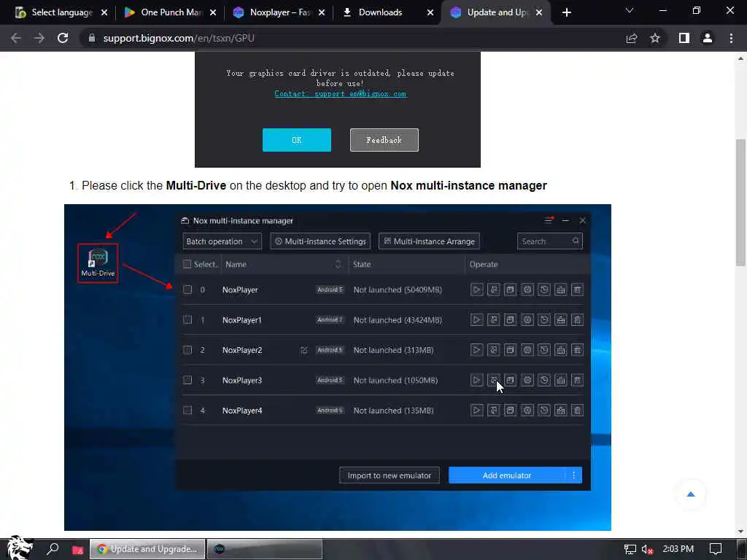The height and width of the screenshot is (560, 747).
Task: Click the blue Add emulator button
Action: click(507, 475)
